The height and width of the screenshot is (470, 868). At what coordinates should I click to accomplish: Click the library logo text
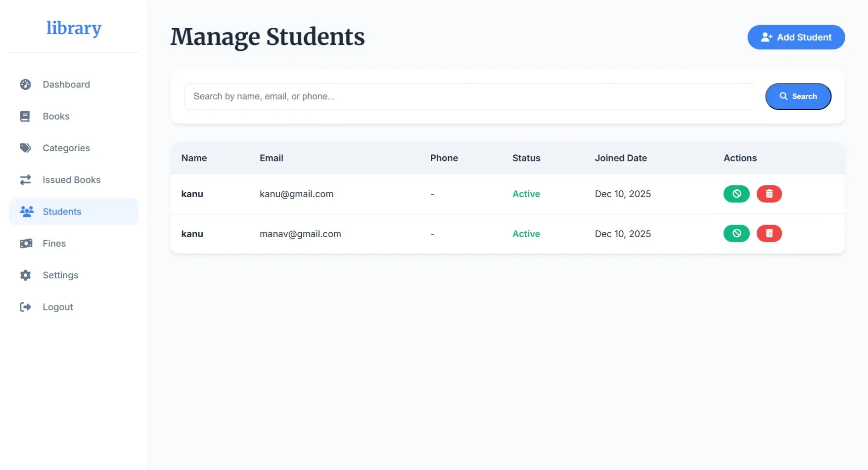73,28
